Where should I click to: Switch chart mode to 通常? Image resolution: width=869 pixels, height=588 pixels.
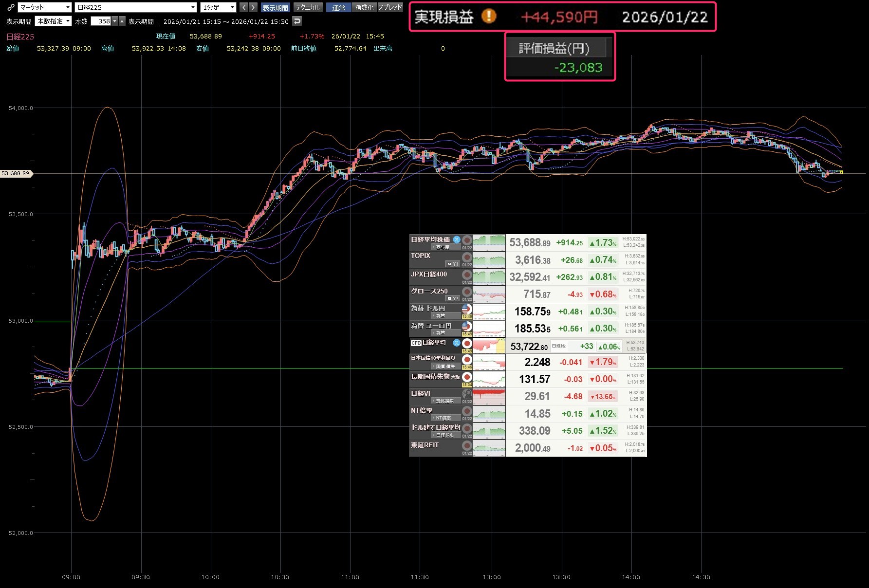(x=338, y=7)
